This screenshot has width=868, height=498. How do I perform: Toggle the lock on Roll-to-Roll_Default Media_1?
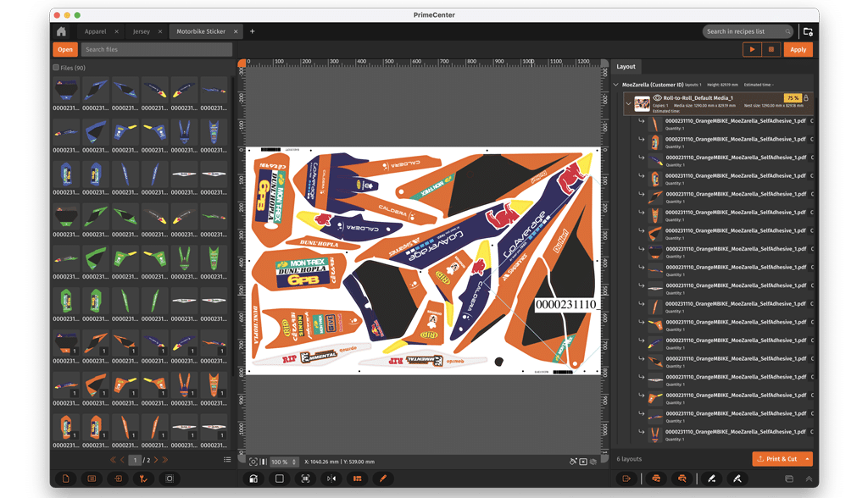(806, 98)
